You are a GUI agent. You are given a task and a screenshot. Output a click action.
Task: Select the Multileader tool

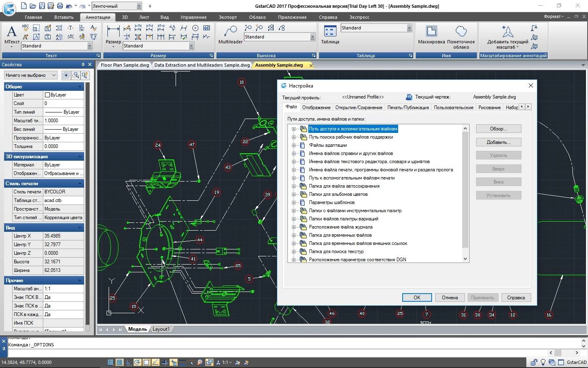coord(230,34)
